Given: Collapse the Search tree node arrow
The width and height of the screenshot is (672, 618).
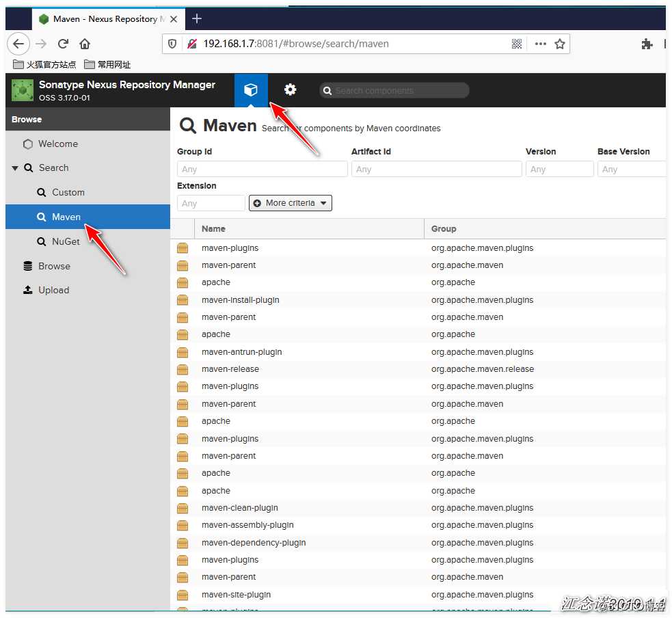Looking at the screenshot, I should 15,168.
